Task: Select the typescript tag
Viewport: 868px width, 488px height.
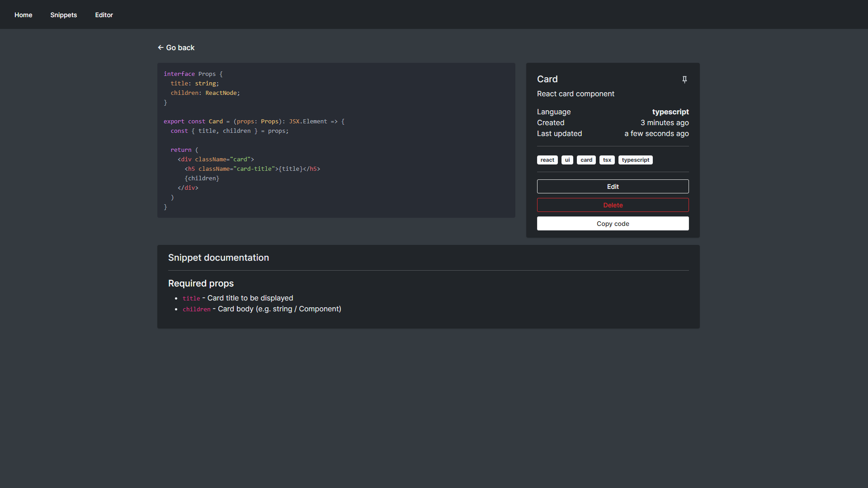Action: click(x=635, y=160)
